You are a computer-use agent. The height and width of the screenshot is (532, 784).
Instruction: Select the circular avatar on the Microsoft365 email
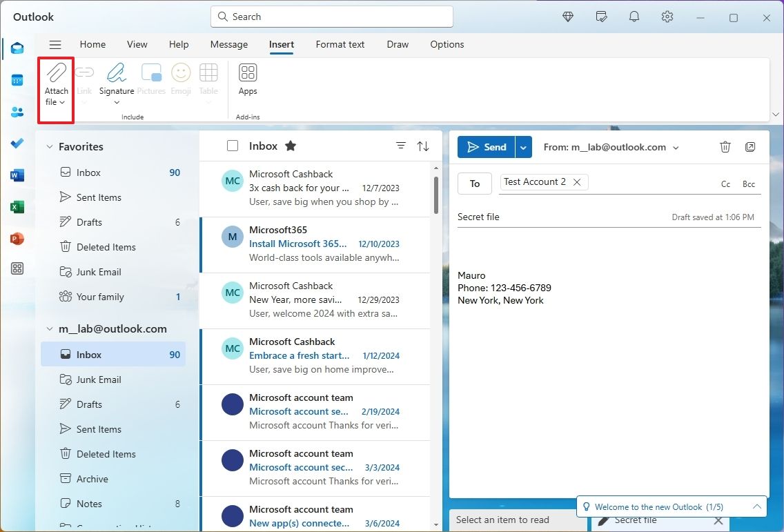pos(232,237)
